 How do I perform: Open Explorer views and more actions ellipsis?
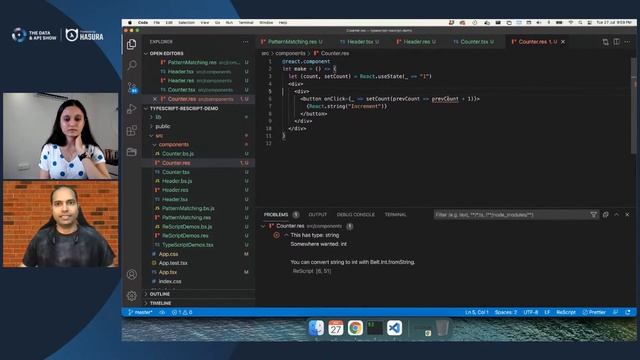click(245, 42)
